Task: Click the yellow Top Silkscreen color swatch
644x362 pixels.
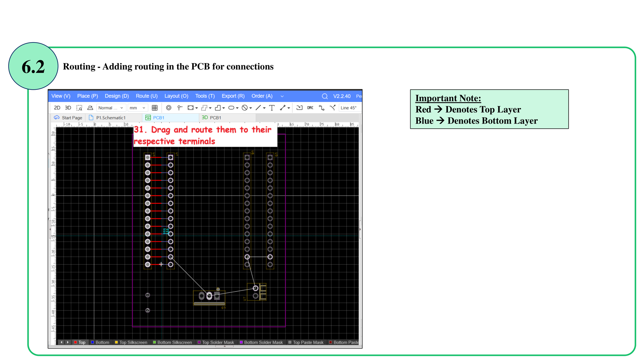Action: (116, 342)
